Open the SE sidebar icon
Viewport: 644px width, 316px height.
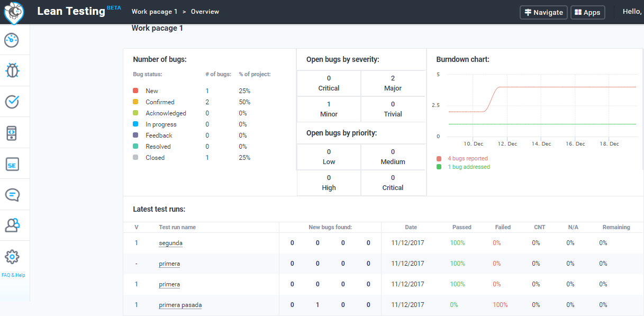click(x=12, y=164)
